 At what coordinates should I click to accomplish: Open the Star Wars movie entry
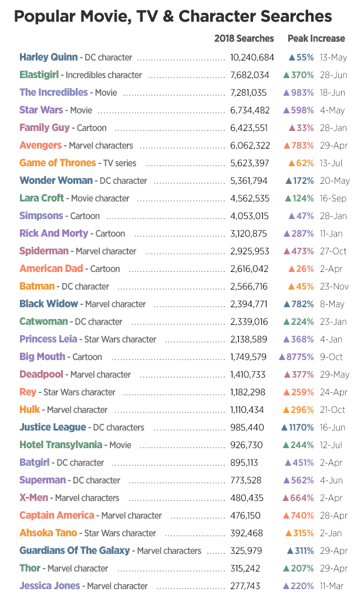(41, 110)
